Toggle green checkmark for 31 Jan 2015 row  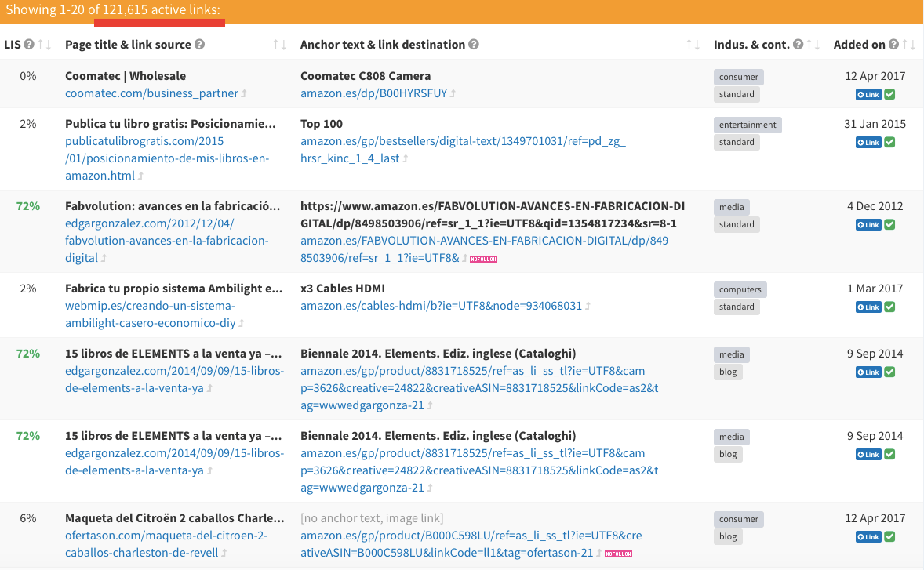click(889, 143)
